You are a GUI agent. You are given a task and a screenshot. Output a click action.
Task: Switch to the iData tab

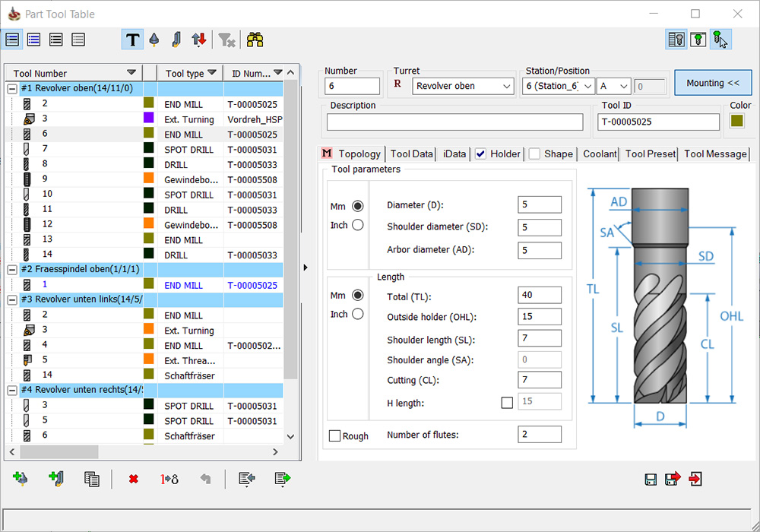point(454,154)
